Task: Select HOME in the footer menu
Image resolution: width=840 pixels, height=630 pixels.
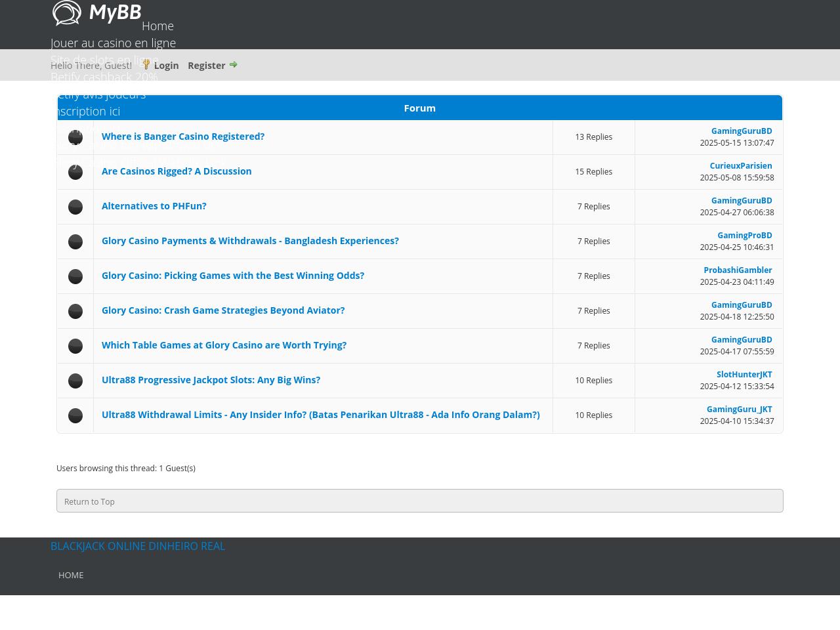Action: 71,575
